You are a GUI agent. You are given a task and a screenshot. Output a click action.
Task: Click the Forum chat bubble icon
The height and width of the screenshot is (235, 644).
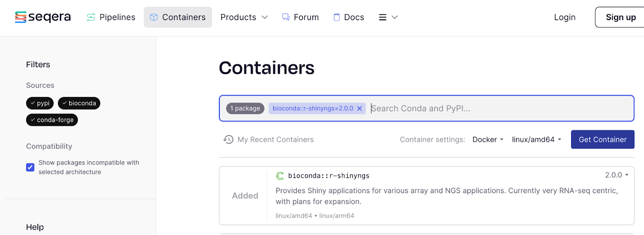[286, 17]
